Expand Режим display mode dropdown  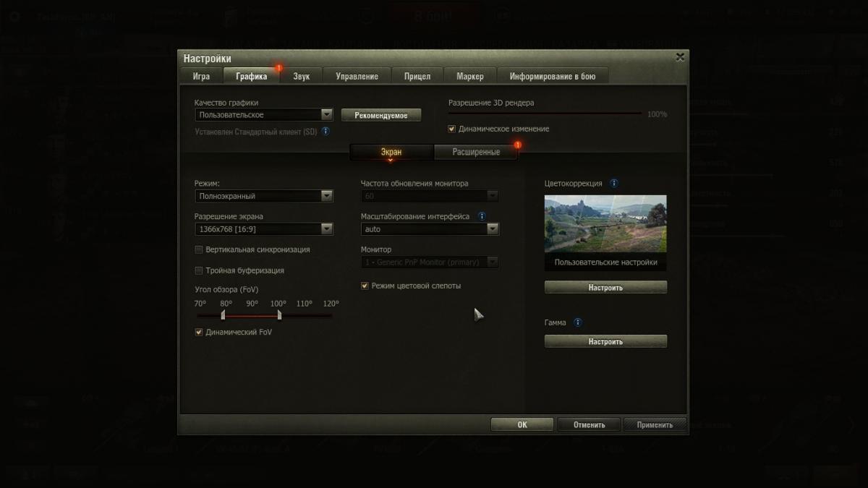click(263, 196)
